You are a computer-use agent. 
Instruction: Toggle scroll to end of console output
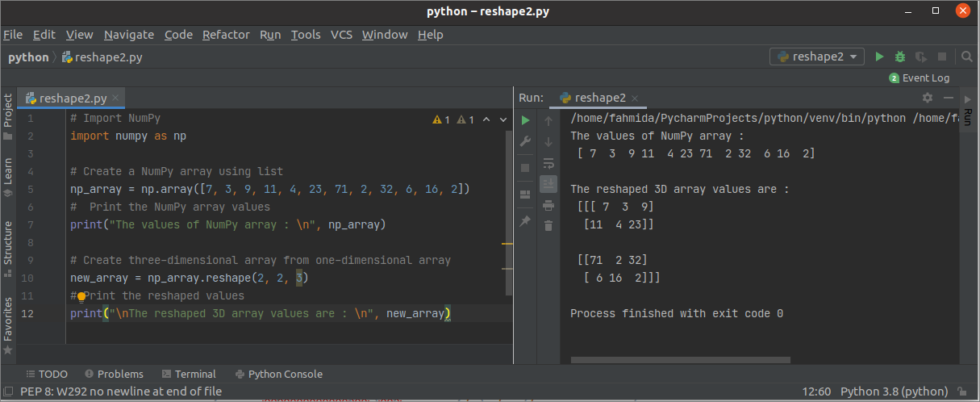(548, 184)
